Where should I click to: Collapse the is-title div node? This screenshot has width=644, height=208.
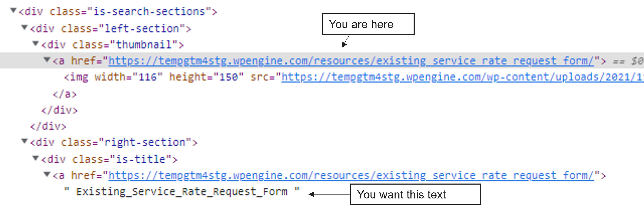coord(36,158)
